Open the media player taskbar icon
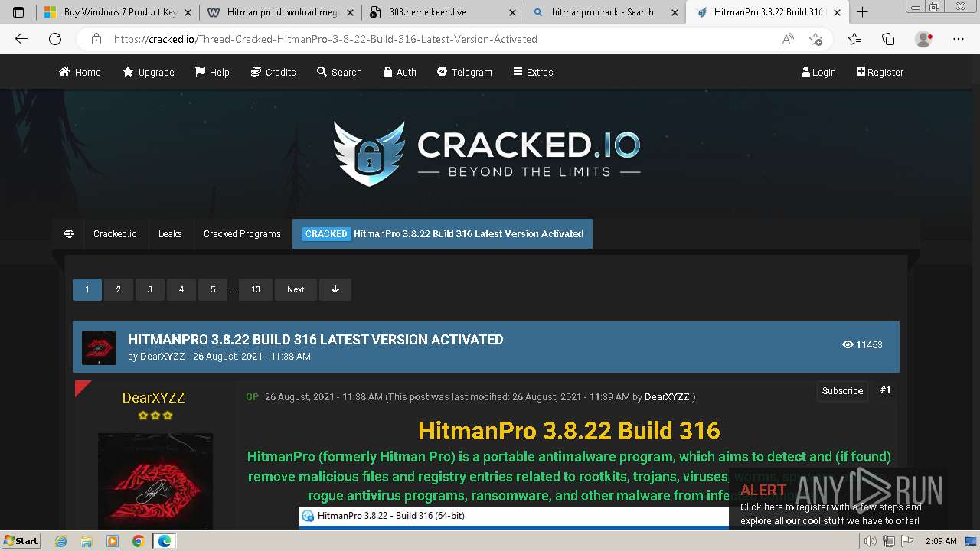This screenshot has width=980, height=551. 113,541
